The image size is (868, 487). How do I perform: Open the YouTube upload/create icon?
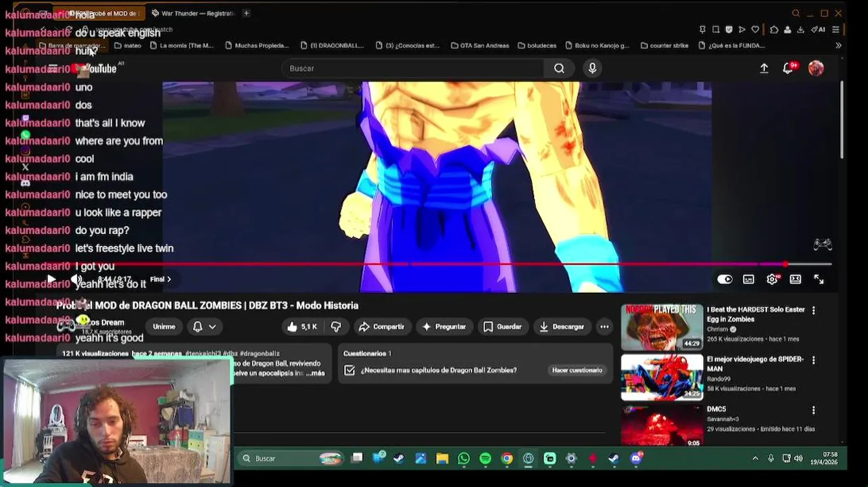click(764, 68)
